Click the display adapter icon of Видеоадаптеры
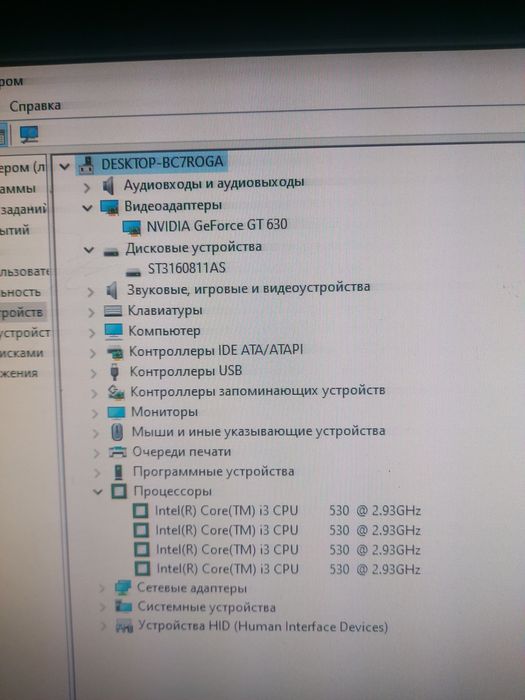This screenshot has height=700, width=525. pyautogui.click(x=109, y=207)
